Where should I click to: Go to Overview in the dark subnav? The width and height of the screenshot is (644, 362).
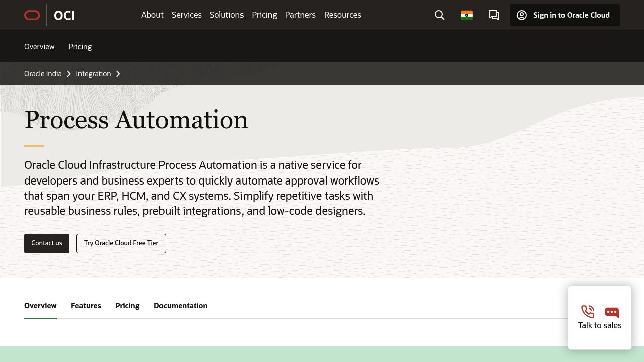click(39, 46)
